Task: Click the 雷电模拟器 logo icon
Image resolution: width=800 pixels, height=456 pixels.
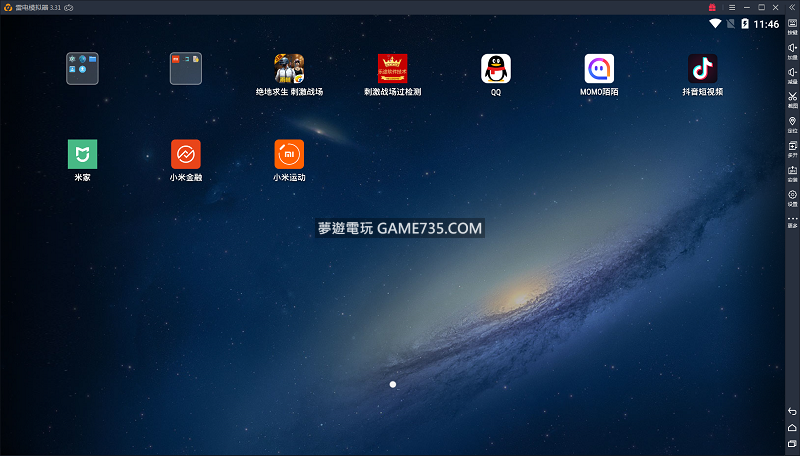Action: pyautogui.click(x=8, y=8)
